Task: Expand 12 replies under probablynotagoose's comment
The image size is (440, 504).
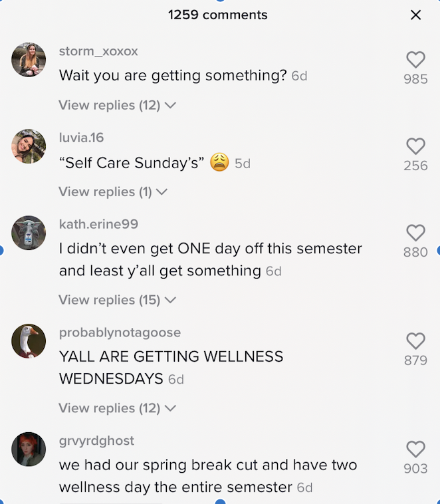Action: coord(117,408)
